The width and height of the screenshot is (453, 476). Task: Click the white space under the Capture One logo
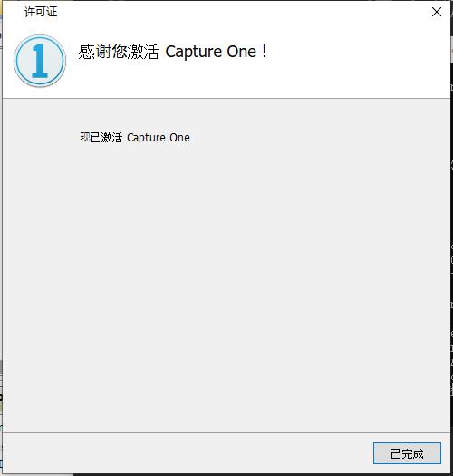pos(40,92)
